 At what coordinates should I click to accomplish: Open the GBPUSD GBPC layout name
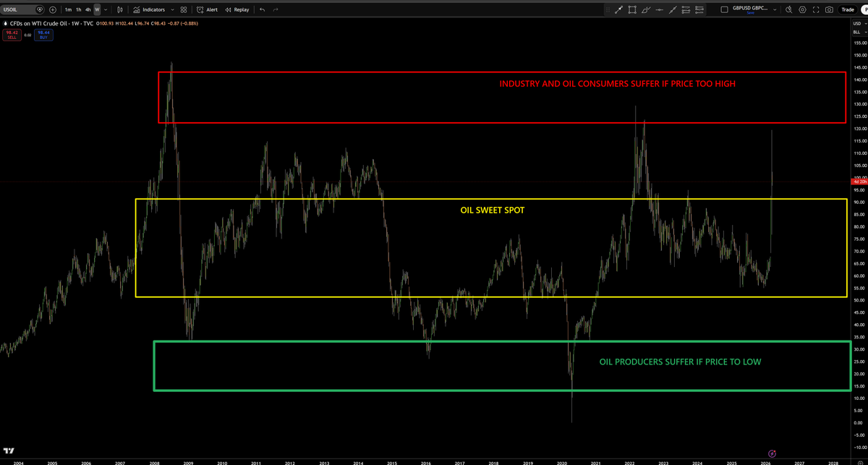749,9
